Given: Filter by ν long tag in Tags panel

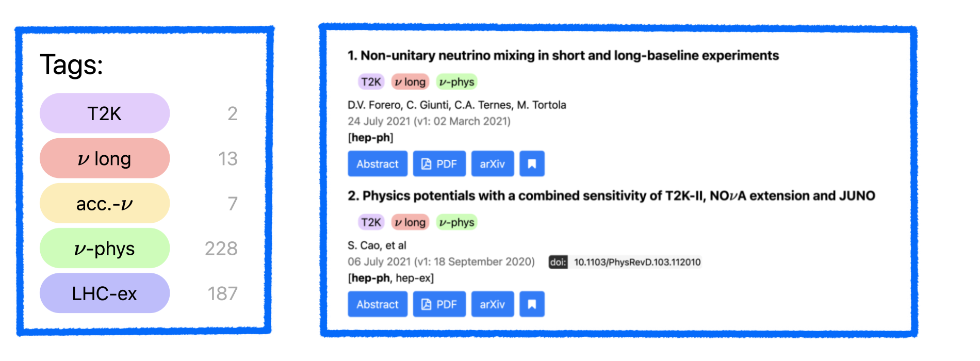Looking at the screenshot, I should pyautogui.click(x=105, y=158).
